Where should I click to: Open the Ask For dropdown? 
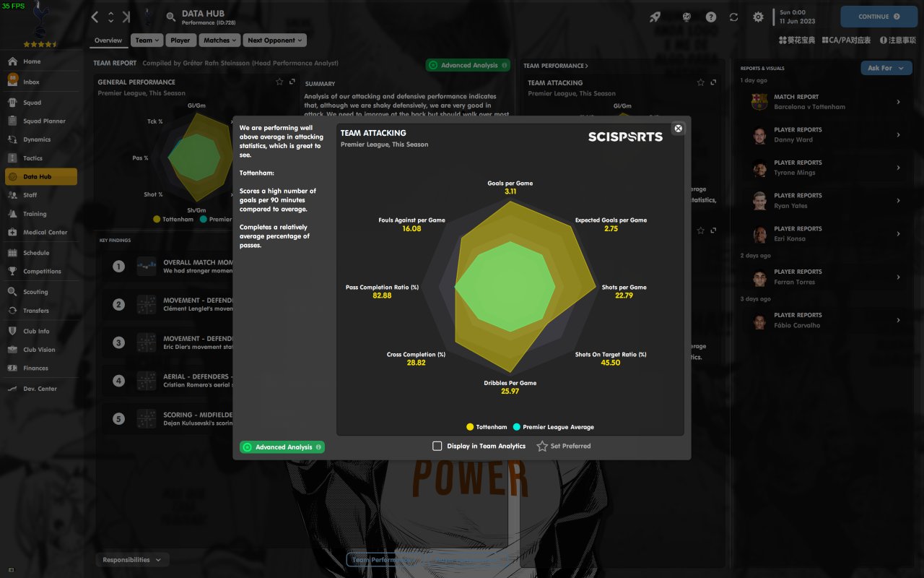tap(885, 68)
